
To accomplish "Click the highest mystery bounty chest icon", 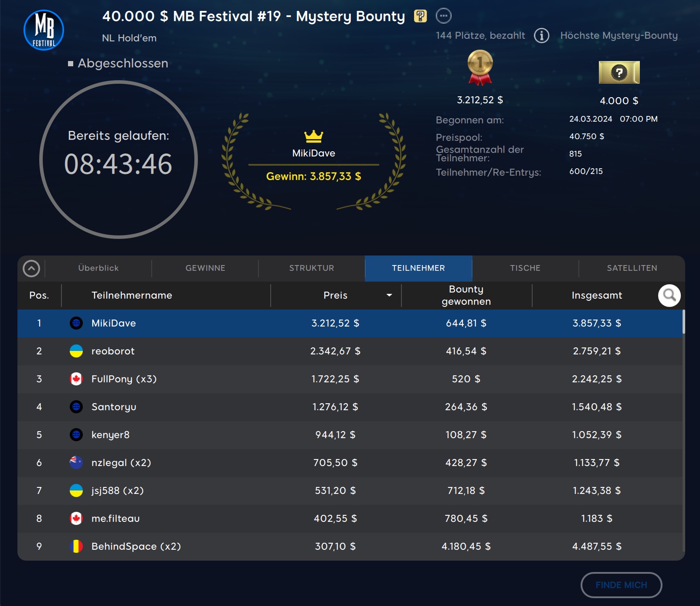I will (x=619, y=72).
